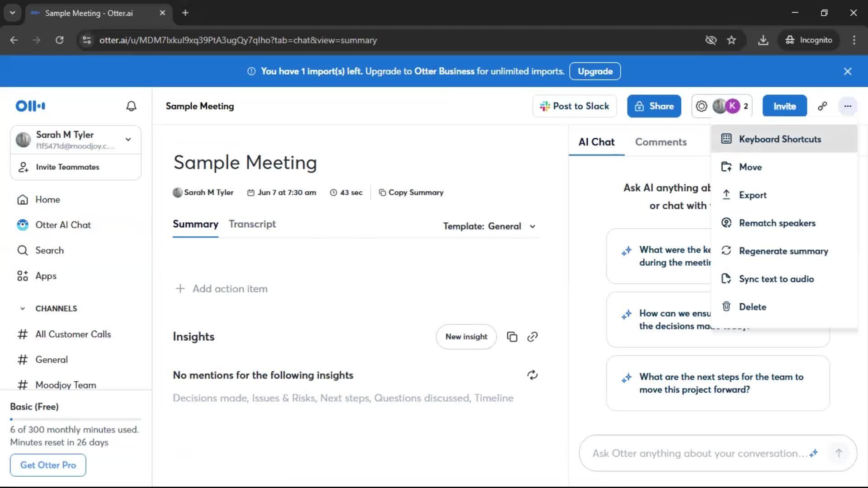Focus the Ask Otter chat input
The height and width of the screenshot is (488, 868).
698,453
